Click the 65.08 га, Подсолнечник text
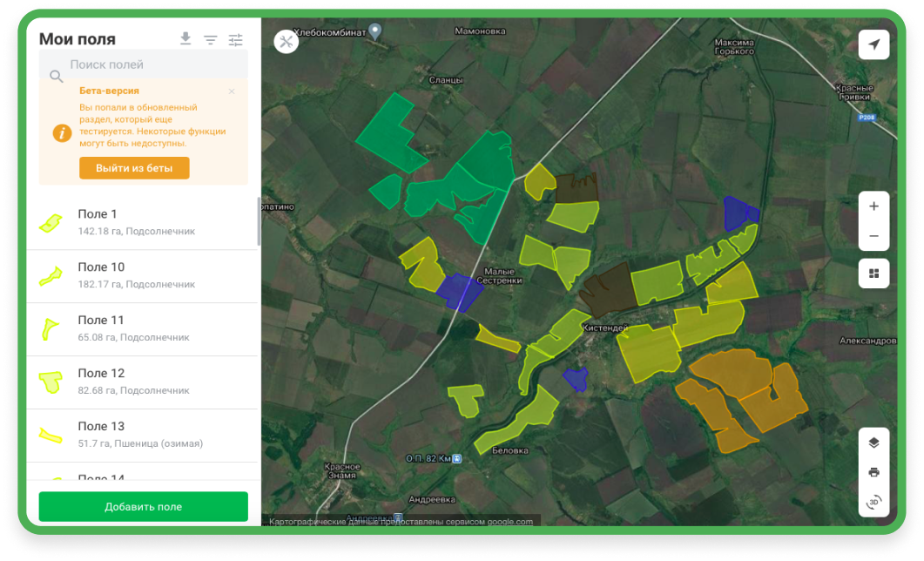This screenshot has height=561, width=924. tap(134, 337)
